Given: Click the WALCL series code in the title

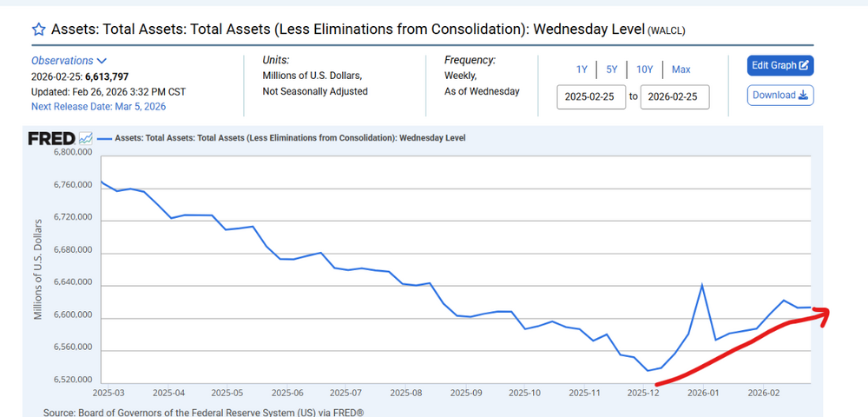Looking at the screenshot, I should (x=666, y=31).
